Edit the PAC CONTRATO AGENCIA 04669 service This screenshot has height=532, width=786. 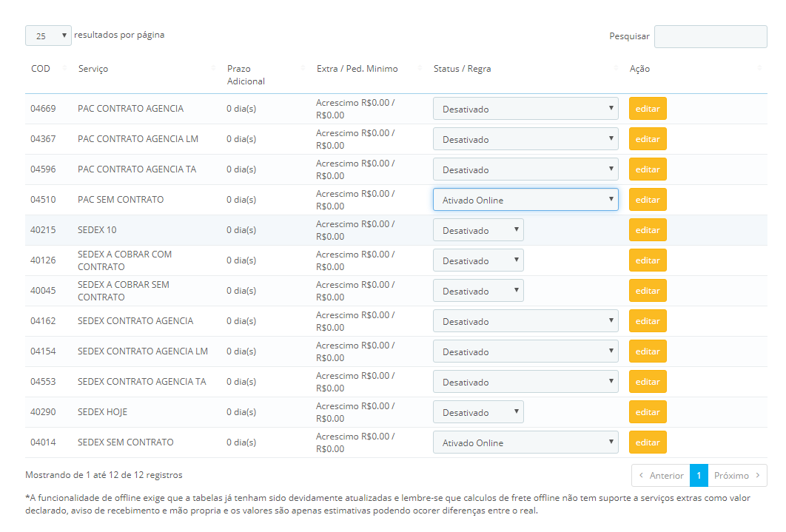pyautogui.click(x=648, y=109)
